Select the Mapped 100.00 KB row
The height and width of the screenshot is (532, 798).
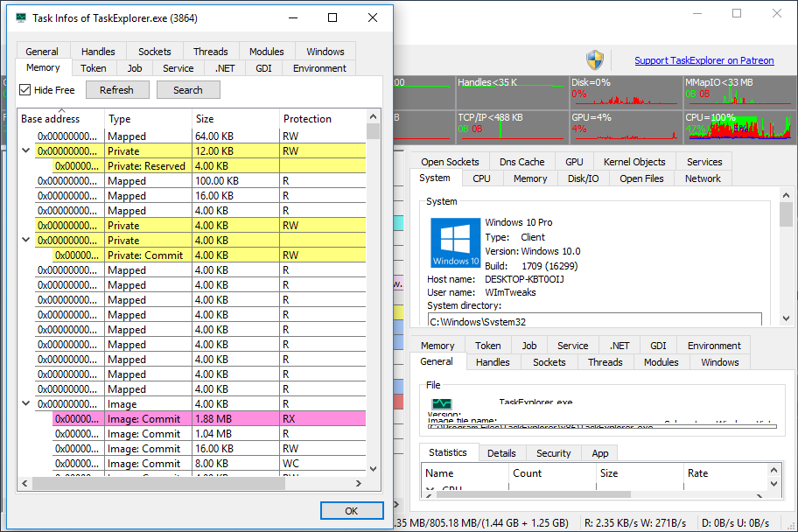(x=200, y=181)
